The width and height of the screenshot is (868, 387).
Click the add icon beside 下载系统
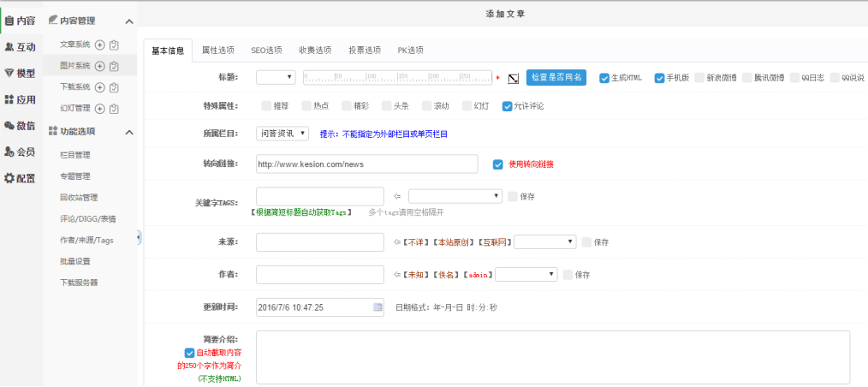click(99, 87)
